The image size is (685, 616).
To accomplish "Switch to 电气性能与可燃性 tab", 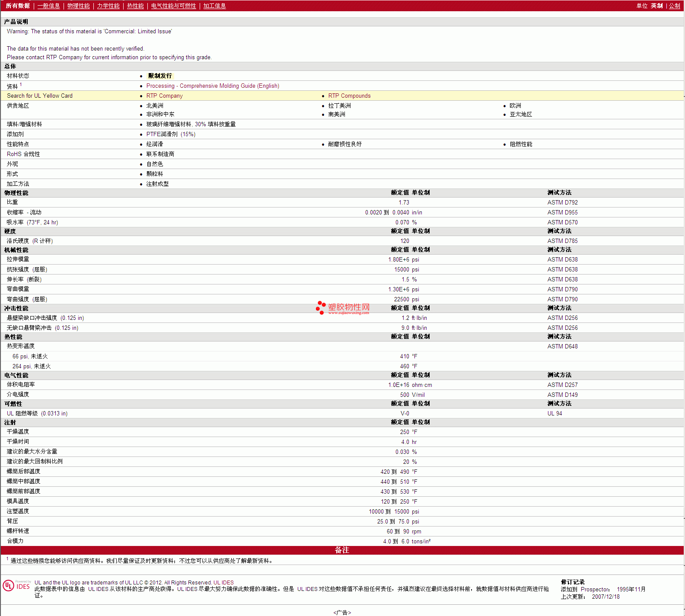I will point(174,6).
